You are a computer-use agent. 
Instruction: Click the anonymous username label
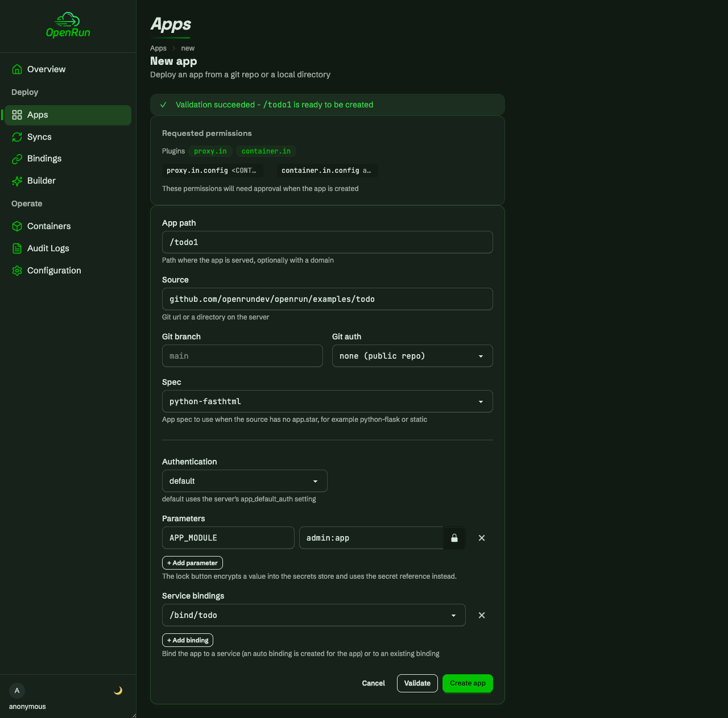(x=27, y=707)
